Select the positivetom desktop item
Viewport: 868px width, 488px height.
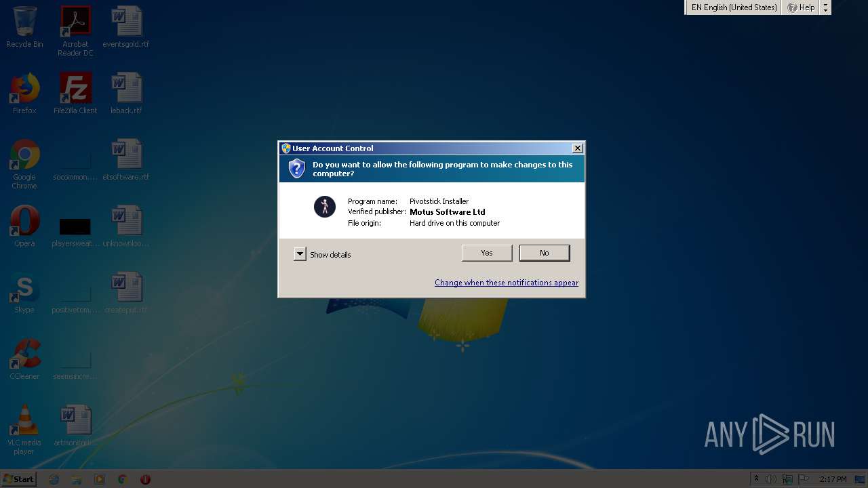click(75, 298)
